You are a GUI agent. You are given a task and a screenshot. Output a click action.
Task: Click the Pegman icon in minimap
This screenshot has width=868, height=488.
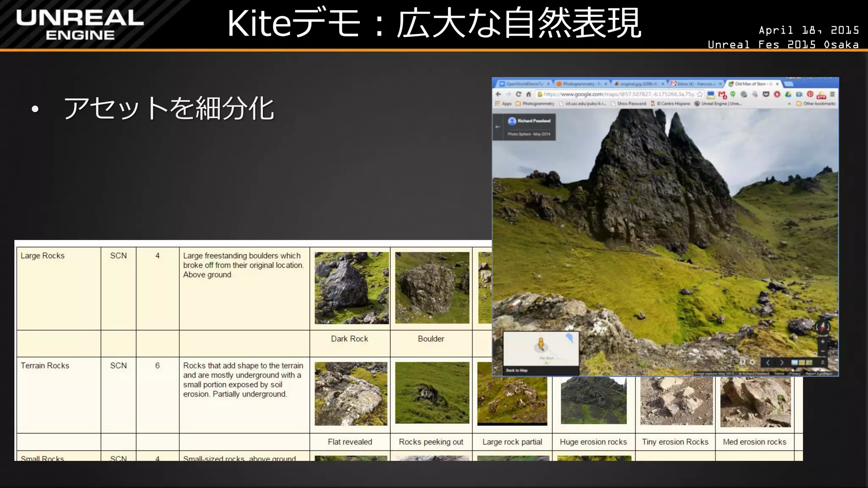541,343
